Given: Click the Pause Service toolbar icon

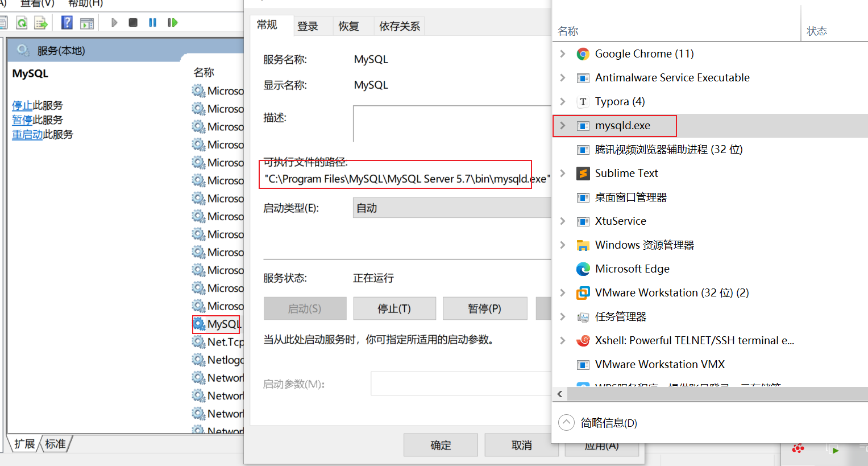Looking at the screenshot, I should point(152,23).
